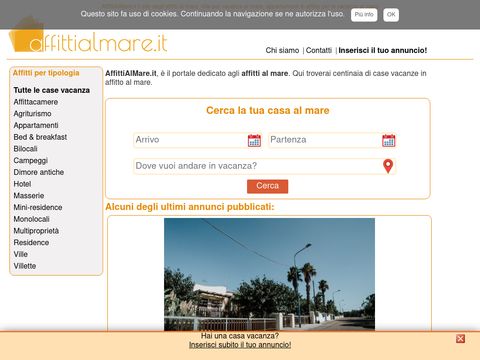Select Tutte le case vacanza
The height and width of the screenshot is (360, 480).
point(52,90)
